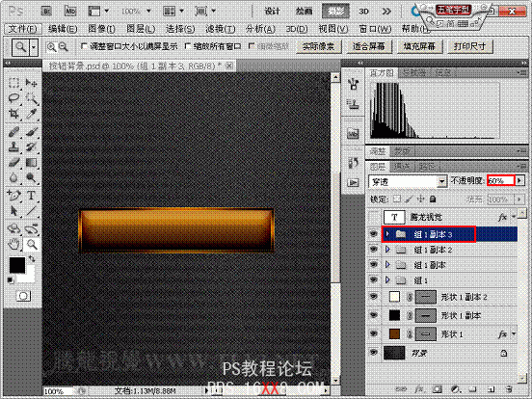Expand the 组 1 副本 2 group triangle
Viewport: 532px width, 399px height.
click(387, 250)
